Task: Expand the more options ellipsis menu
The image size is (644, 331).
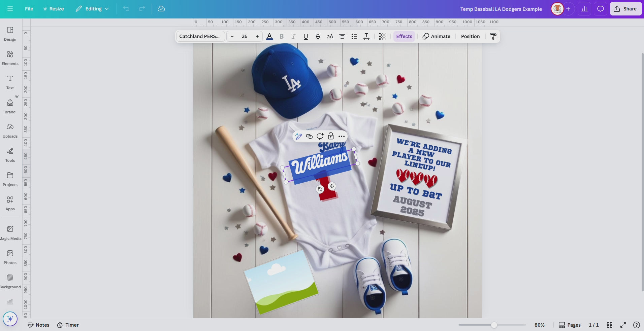Action: tap(342, 136)
